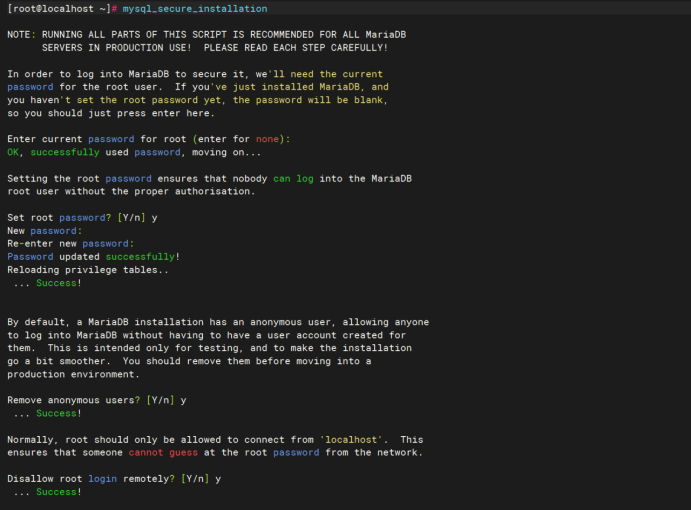The image size is (691, 510).
Task: Click 'Set root password? [Y/n] y' line
Action: 82,218
